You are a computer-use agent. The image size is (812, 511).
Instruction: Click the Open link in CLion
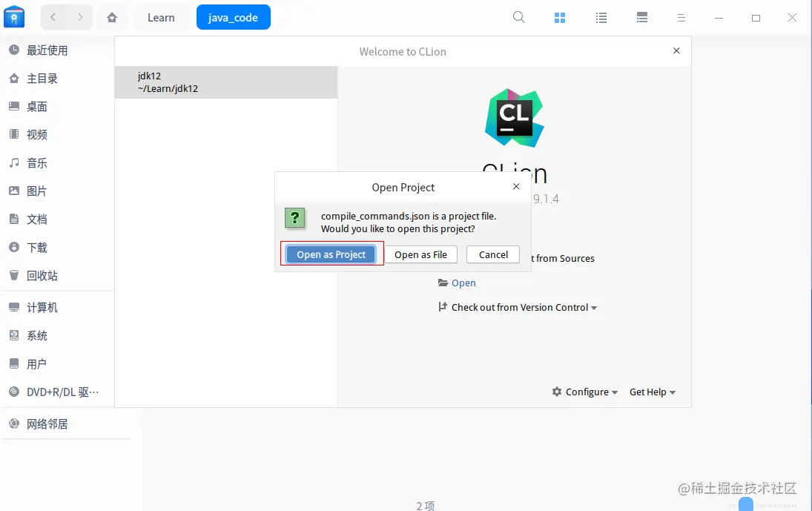[463, 283]
